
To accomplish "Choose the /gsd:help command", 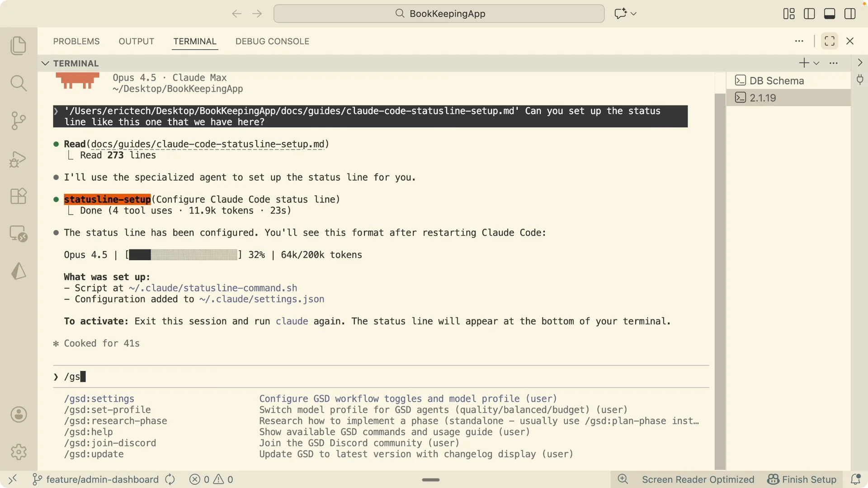I will point(88,432).
